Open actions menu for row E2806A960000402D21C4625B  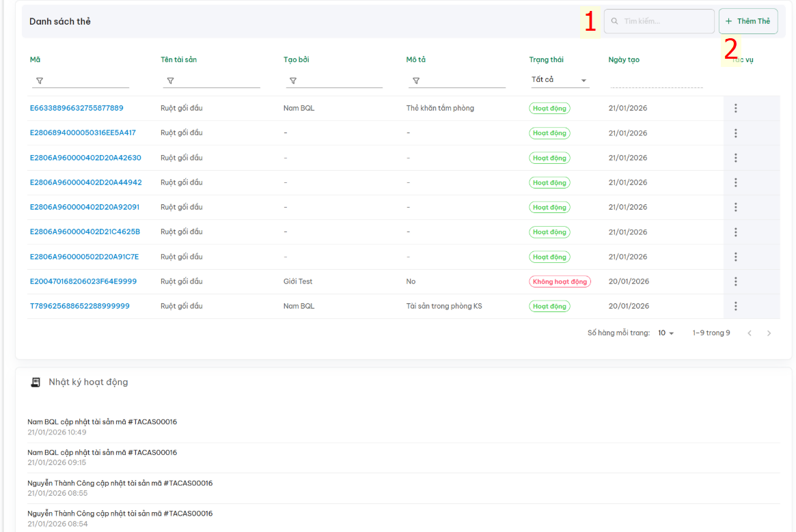(735, 232)
